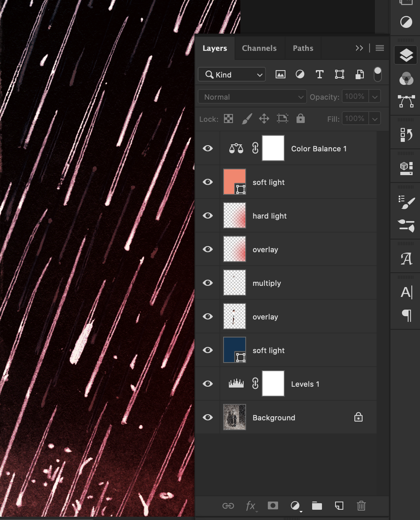Filter layers by adjustment layers icon

coord(300,74)
